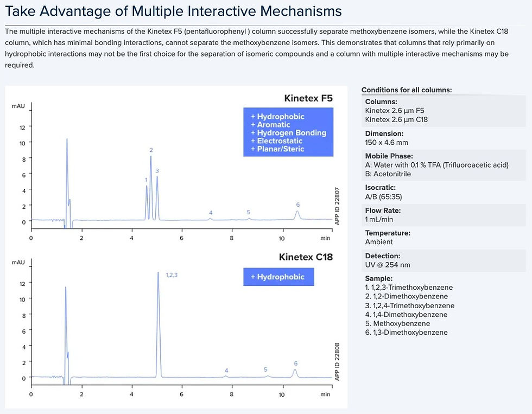Click the heading 'Take Advantage of Multiple Interactive Mechanisms'
This screenshot has width=532, height=414.
click(x=173, y=11)
